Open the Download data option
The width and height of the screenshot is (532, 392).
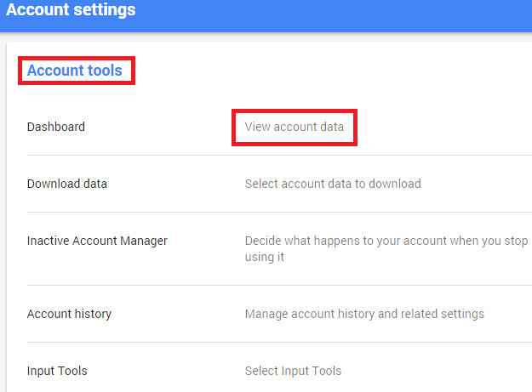(67, 184)
